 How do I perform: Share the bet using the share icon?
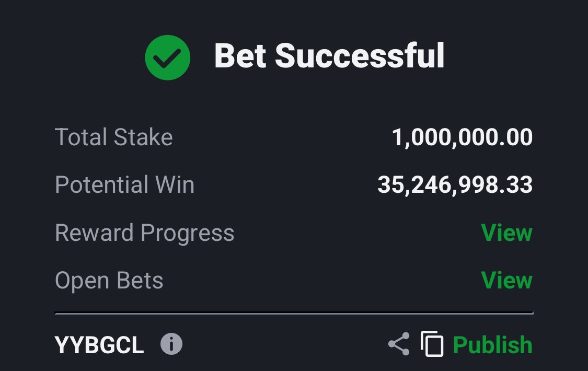pyautogui.click(x=399, y=344)
